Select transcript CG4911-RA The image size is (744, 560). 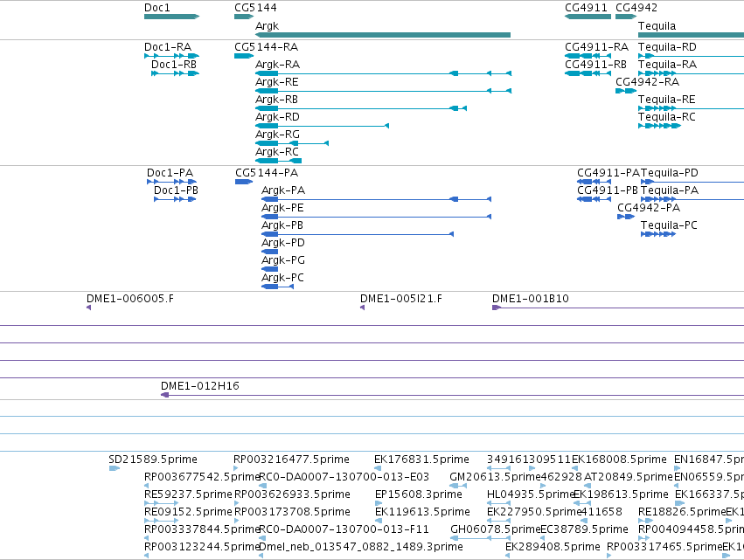596,47
